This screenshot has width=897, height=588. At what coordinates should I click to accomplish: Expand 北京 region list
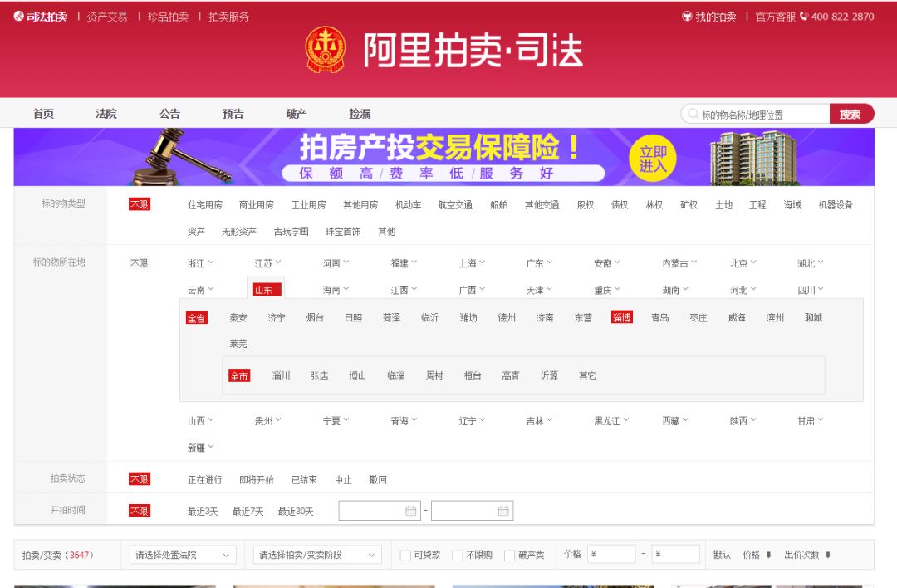[743, 263]
